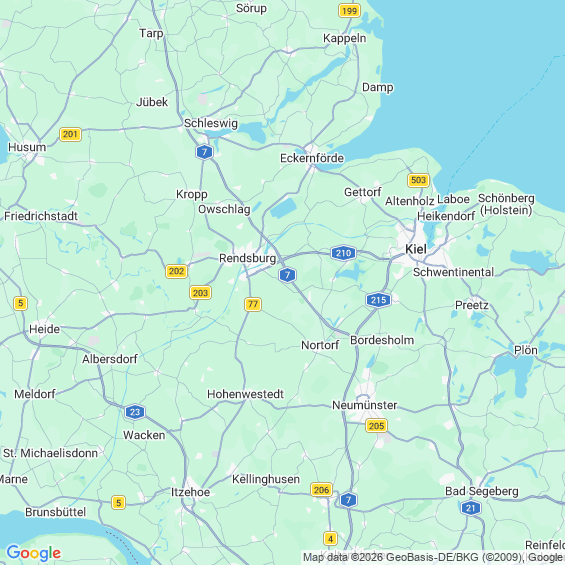Click the Neumünster city label
The height and width of the screenshot is (565, 565).
pyautogui.click(x=364, y=405)
